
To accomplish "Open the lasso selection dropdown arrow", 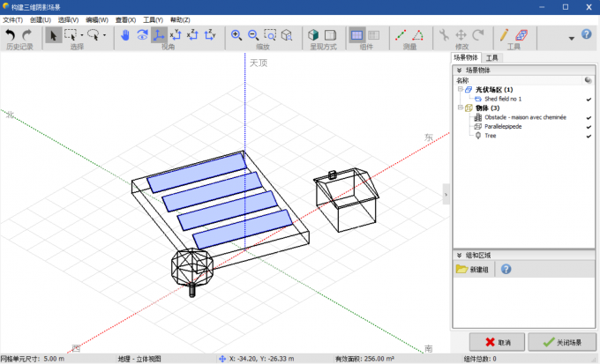I will click(x=104, y=35).
